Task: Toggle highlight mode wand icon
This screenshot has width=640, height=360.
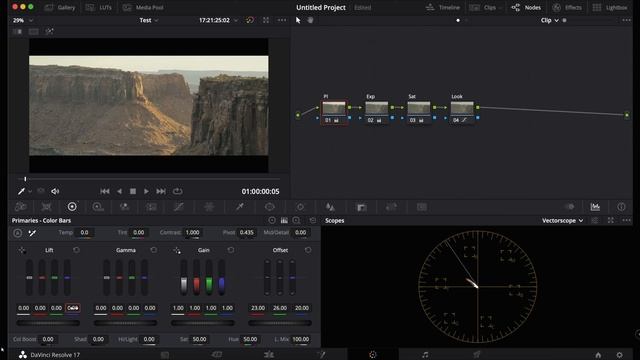Action: [49, 31]
